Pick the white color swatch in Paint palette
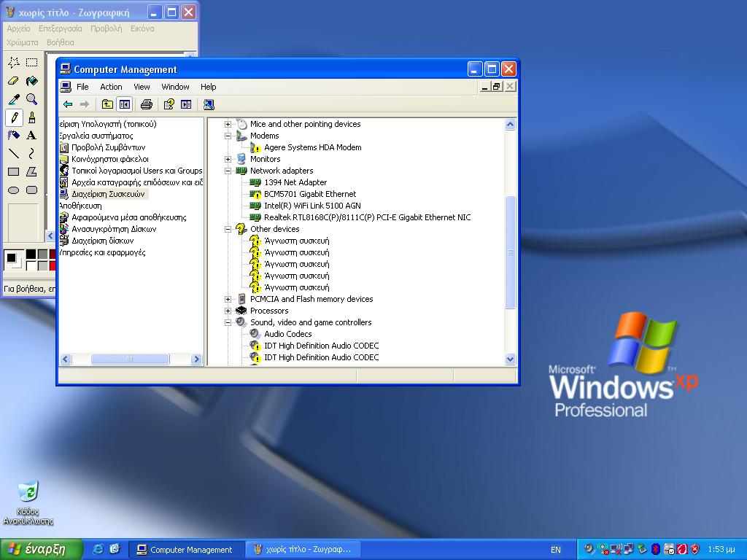The image size is (747, 560). (31, 265)
